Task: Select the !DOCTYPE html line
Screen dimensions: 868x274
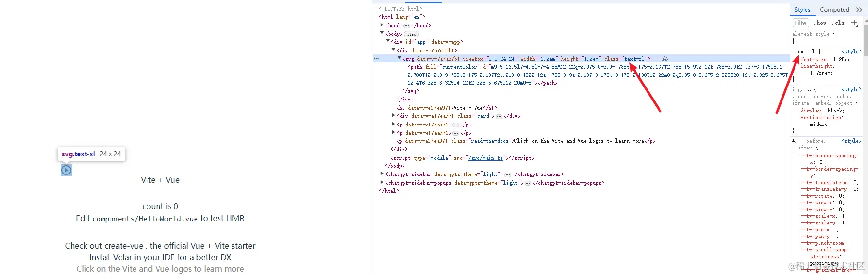Action: coord(401,9)
